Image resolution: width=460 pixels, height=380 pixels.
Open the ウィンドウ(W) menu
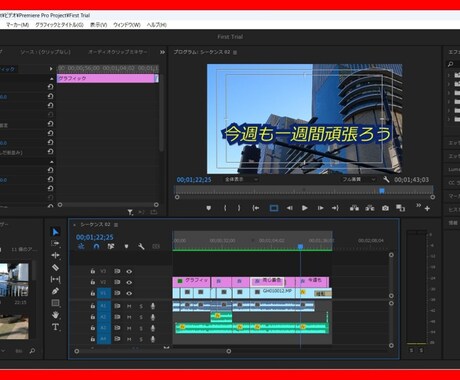click(x=127, y=25)
